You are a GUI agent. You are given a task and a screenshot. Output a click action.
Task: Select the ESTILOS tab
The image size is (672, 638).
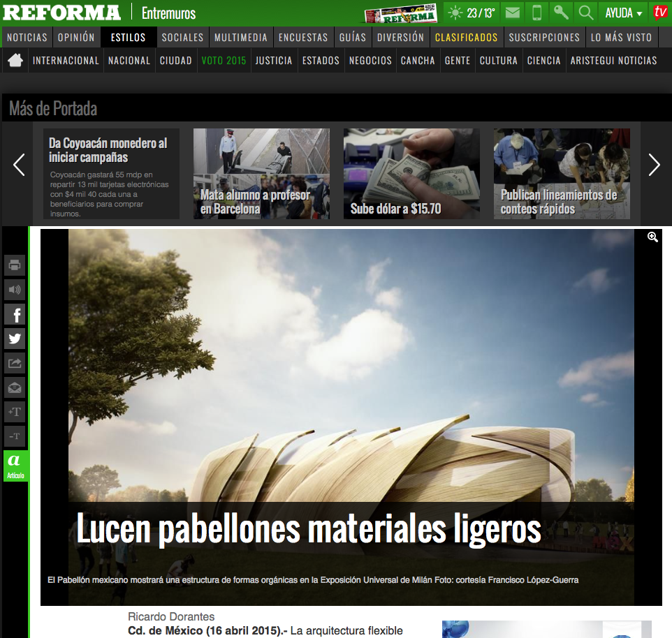coord(128,37)
